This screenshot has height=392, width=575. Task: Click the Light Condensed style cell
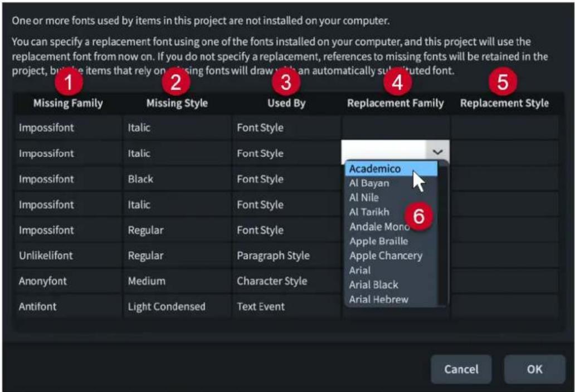(178, 307)
